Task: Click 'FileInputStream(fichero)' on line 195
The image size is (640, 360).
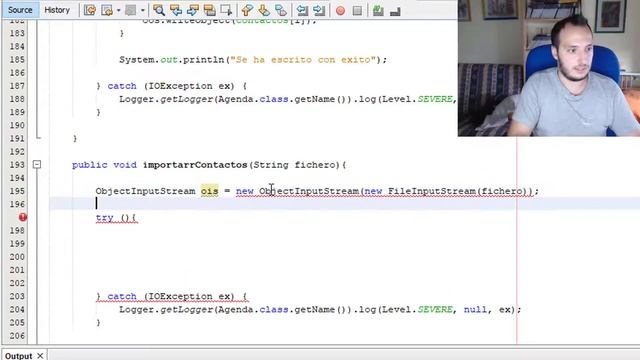Action: [x=458, y=191]
